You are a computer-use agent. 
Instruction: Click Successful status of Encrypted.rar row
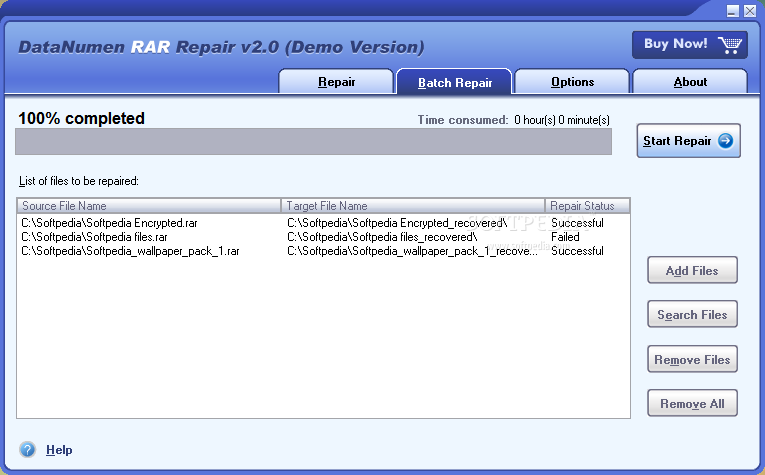pyautogui.click(x=577, y=223)
